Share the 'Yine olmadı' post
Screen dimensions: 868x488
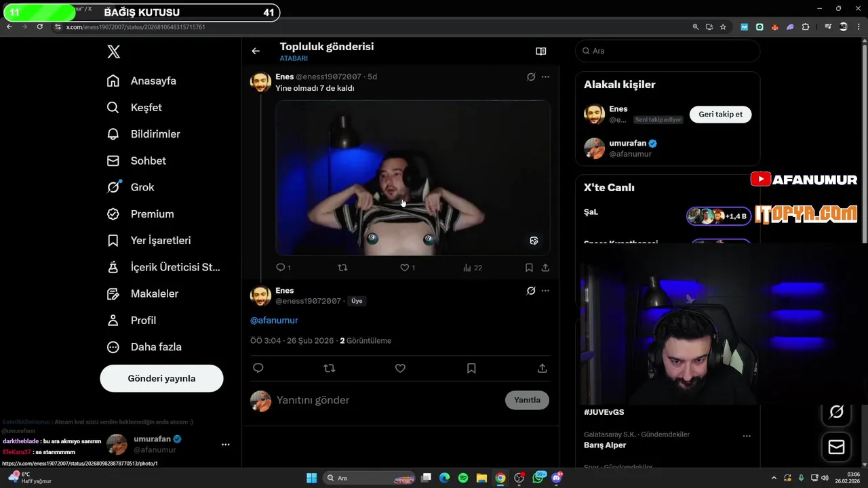[545, 268]
